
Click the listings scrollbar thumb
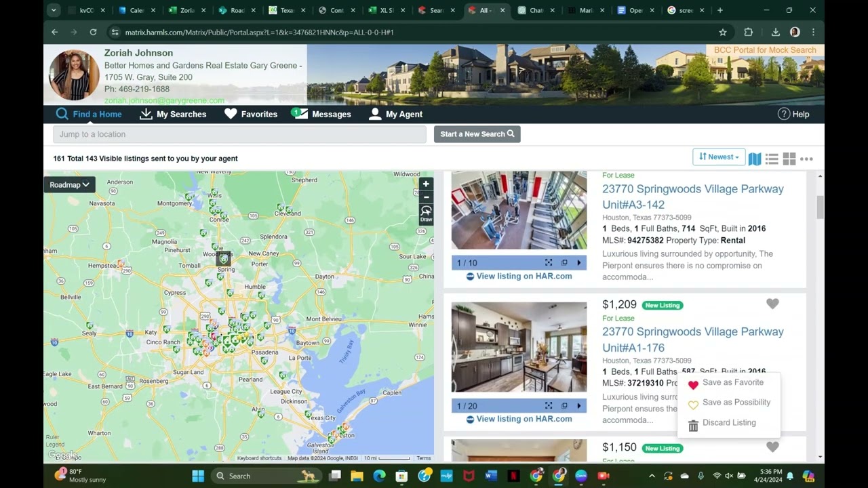820,207
